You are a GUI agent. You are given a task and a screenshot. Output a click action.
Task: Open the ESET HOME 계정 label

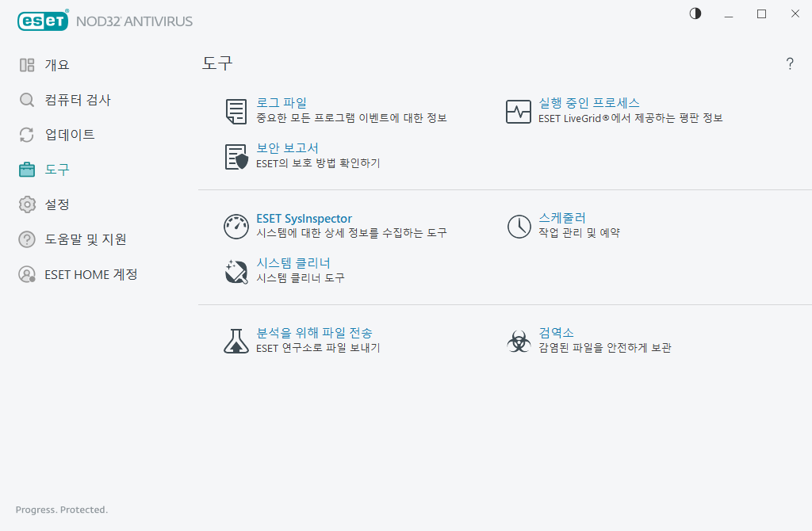pos(91,274)
